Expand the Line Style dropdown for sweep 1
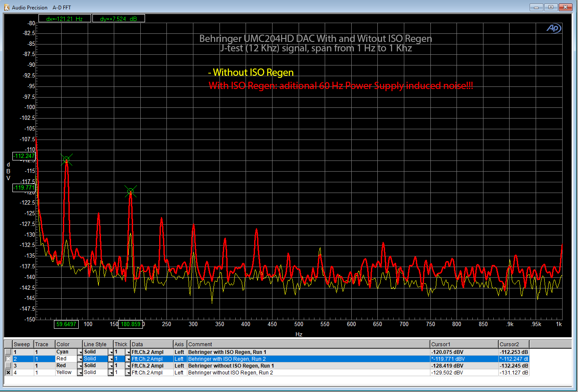This screenshot has height=392, width=578. point(111,352)
